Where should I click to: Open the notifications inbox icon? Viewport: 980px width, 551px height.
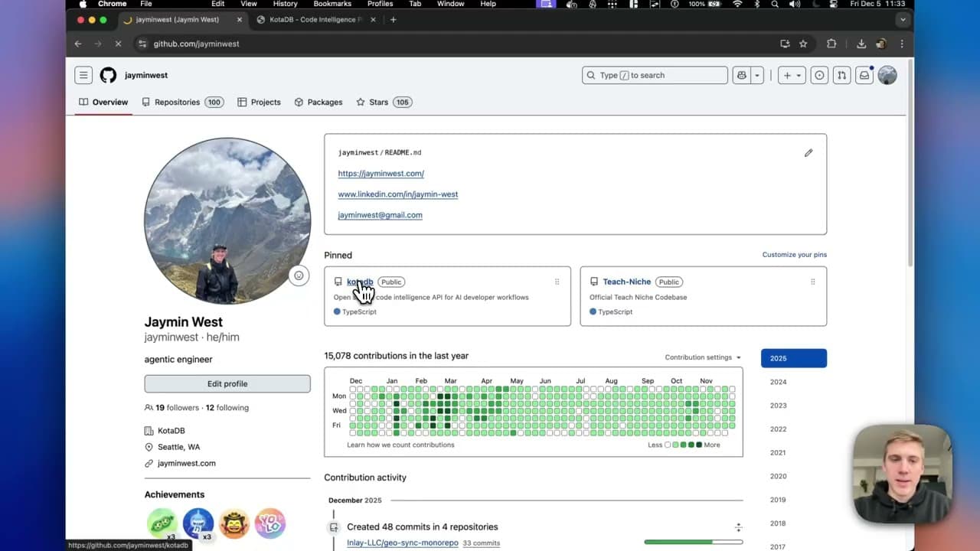tap(864, 75)
